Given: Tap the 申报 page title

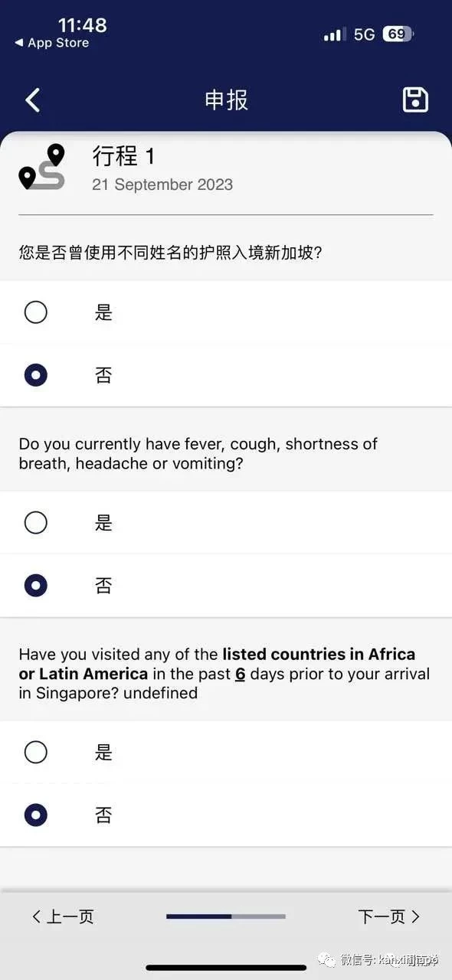Looking at the screenshot, I should coord(226,100).
